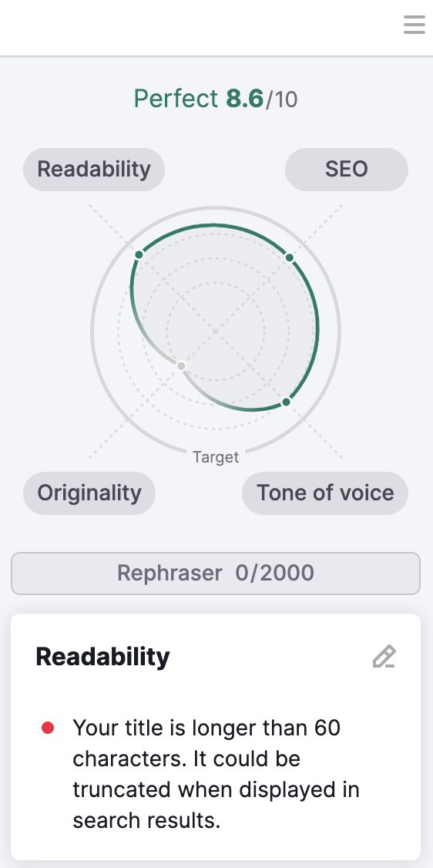Click the red issue bullet indicator
Viewport: 433px width, 868px height.
pos(48,728)
